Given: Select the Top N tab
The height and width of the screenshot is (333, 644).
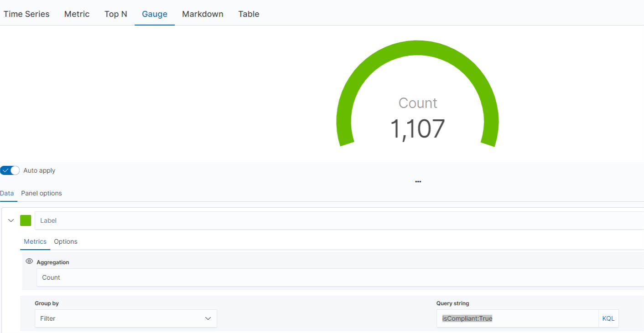Looking at the screenshot, I should pyautogui.click(x=116, y=14).
